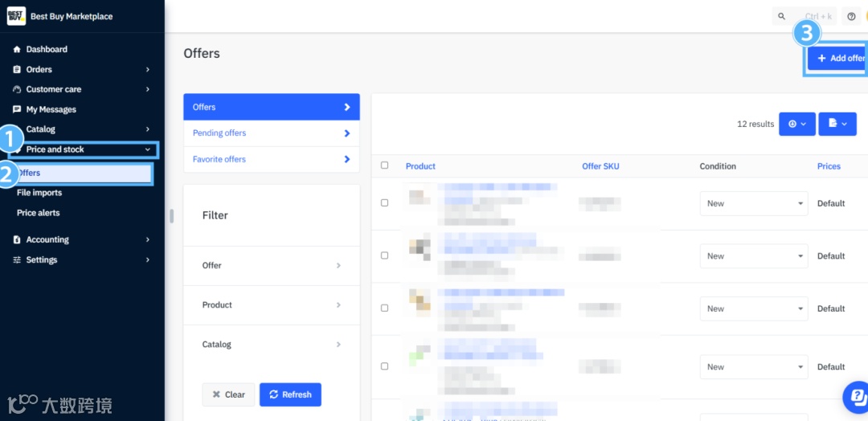Tick the second offer row checkbox
Screen dimensions: 868x421
(x=385, y=255)
